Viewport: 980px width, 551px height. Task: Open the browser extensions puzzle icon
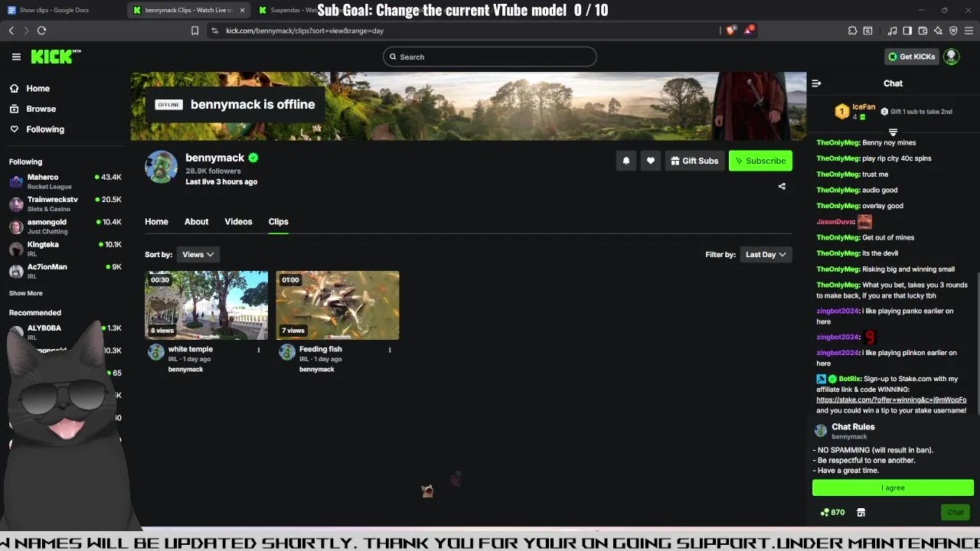tap(852, 31)
